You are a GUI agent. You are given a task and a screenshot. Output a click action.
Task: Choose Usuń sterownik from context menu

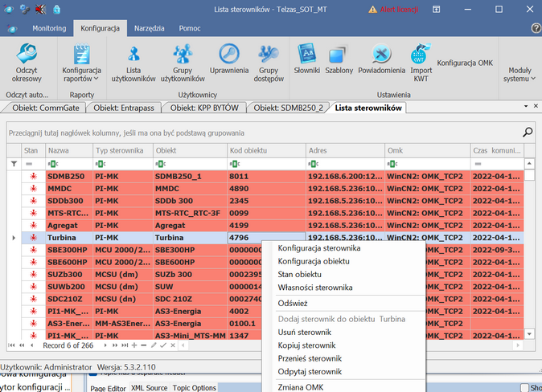click(305, 333)
